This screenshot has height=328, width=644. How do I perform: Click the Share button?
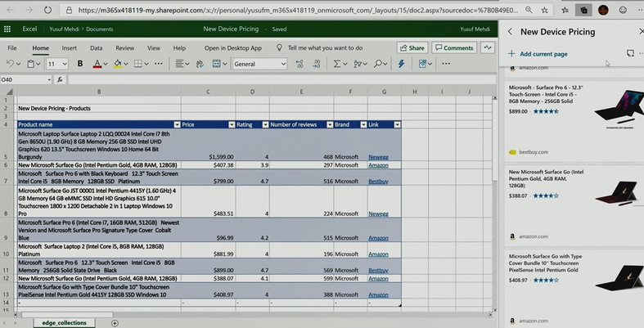(x=412, y=47)
